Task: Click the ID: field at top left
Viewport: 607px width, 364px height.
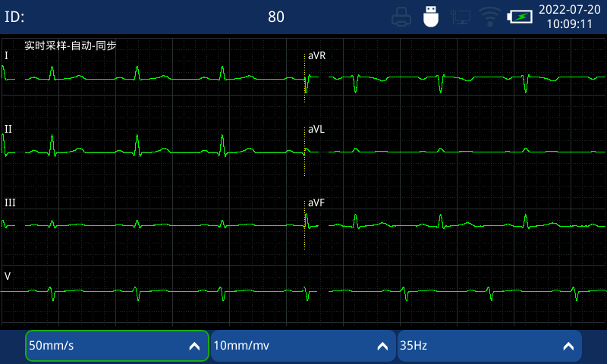Action: click(15, 17)
